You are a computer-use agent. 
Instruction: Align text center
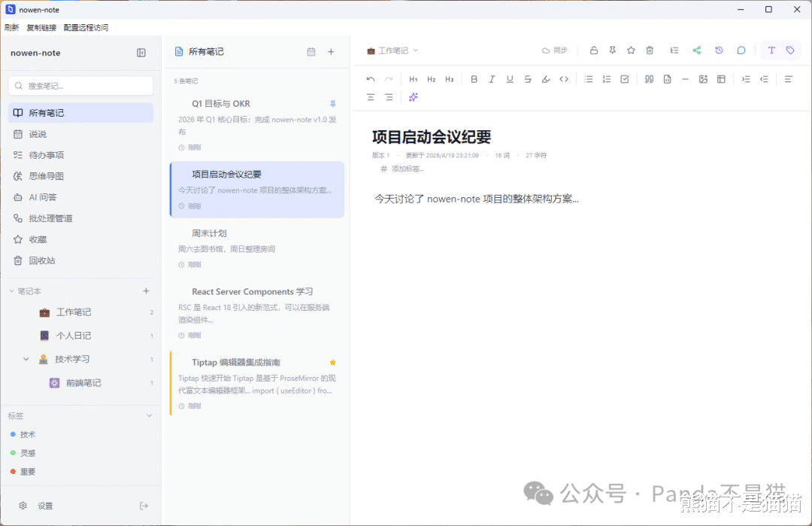coord(370,97)
